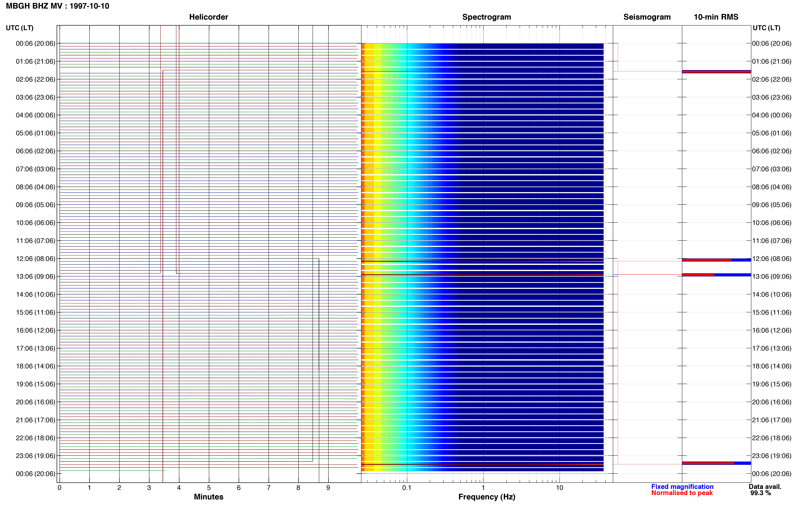Click left axis time label 19:06 (15:06)
Image resolution: width=812 pixels, height=508 pixels.
point(36,384)
